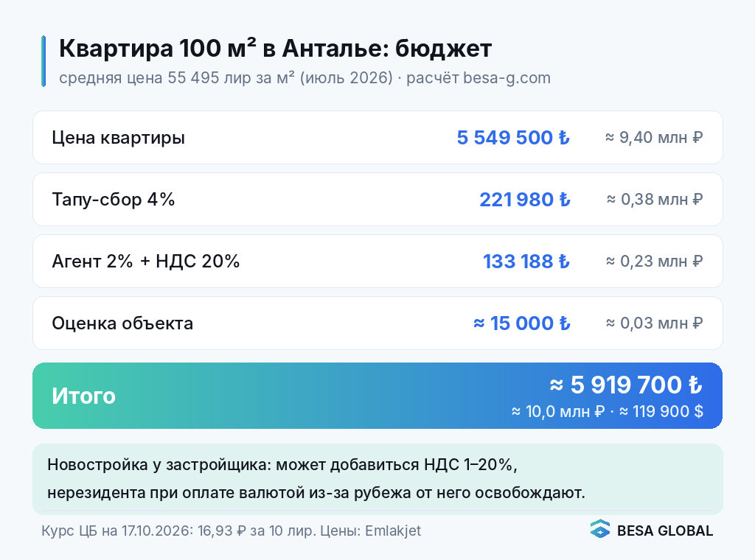The image size is (755, 560).
Task: Select the value 133 188 ₺
Action: 526,262
